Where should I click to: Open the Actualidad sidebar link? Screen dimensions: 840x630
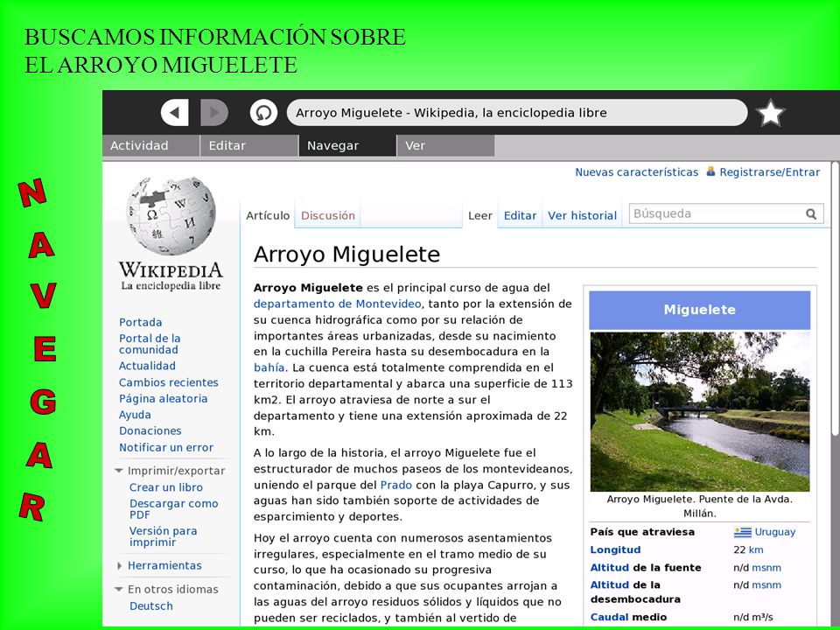coord(147,366)
